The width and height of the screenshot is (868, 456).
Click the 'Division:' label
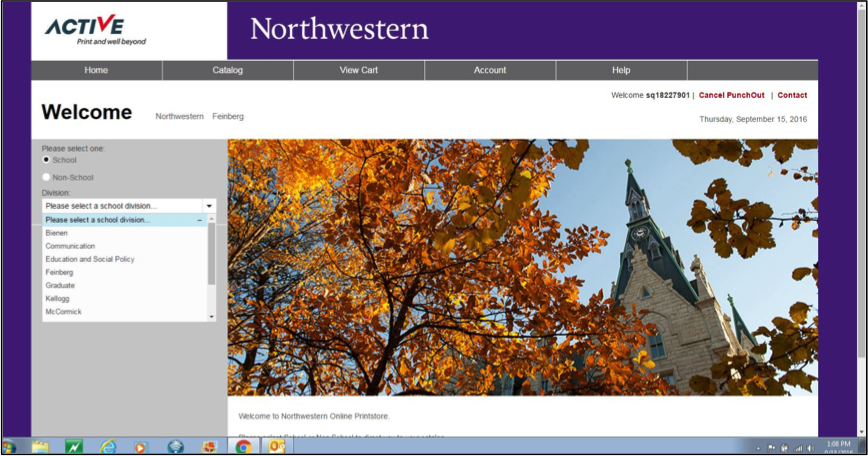point(56,193)
